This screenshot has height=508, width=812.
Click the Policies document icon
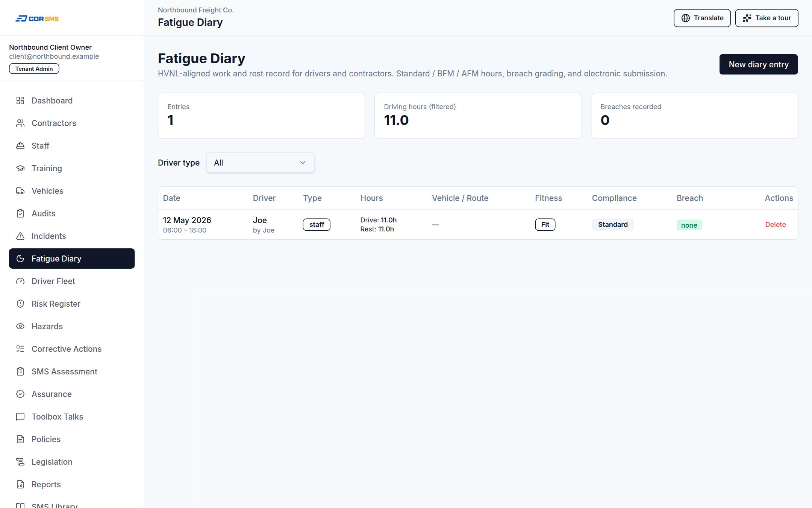tap(20, 439)
